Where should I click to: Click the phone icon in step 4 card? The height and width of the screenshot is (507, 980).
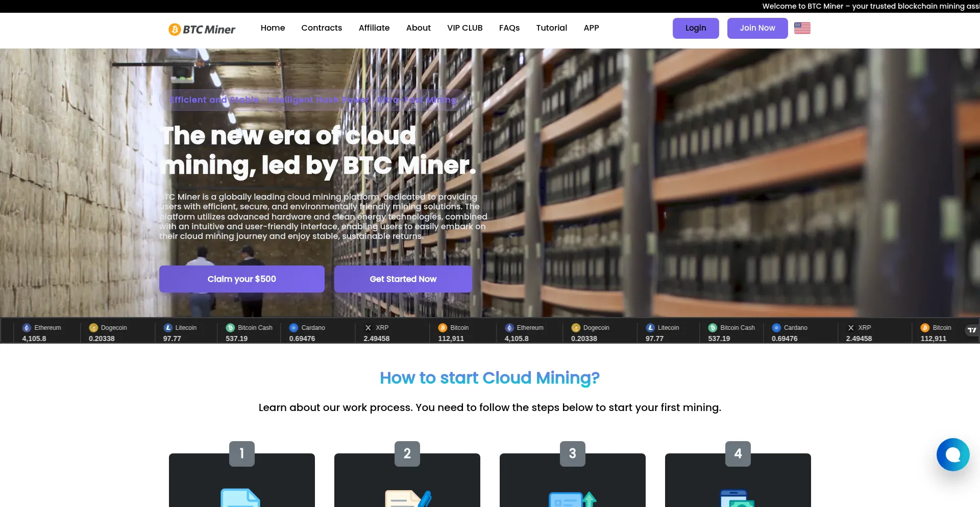(x=737, y=498)
